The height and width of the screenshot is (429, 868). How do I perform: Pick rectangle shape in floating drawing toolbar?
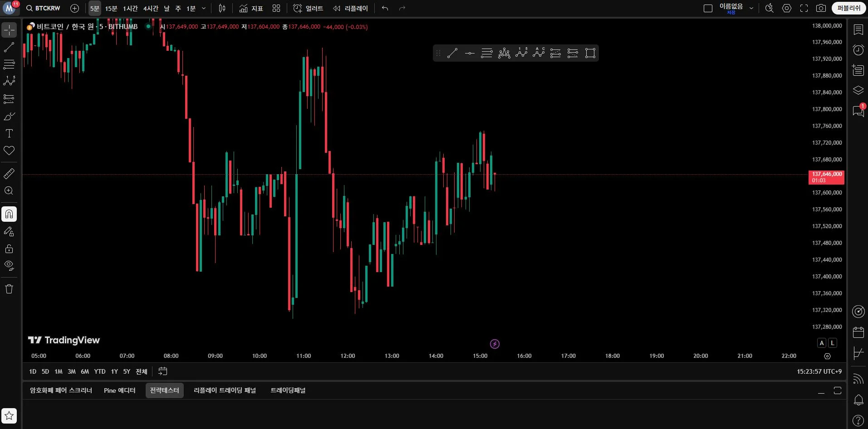click(590, 53)
